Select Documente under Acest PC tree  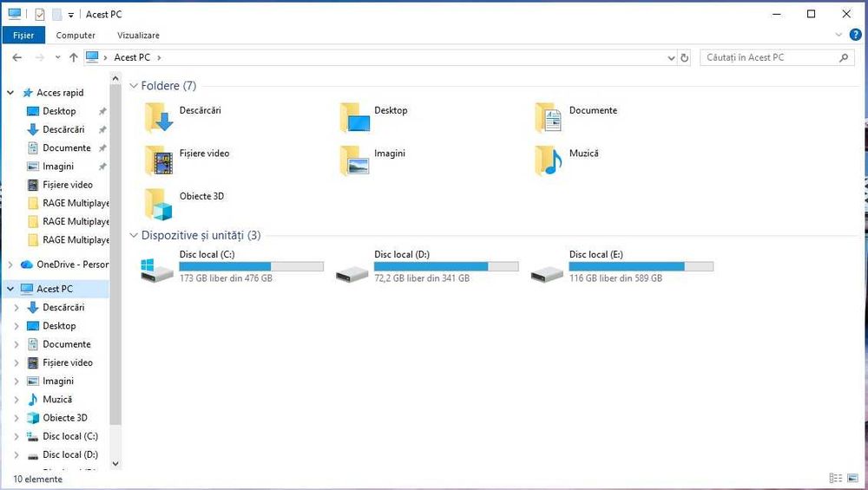[67, 344]
